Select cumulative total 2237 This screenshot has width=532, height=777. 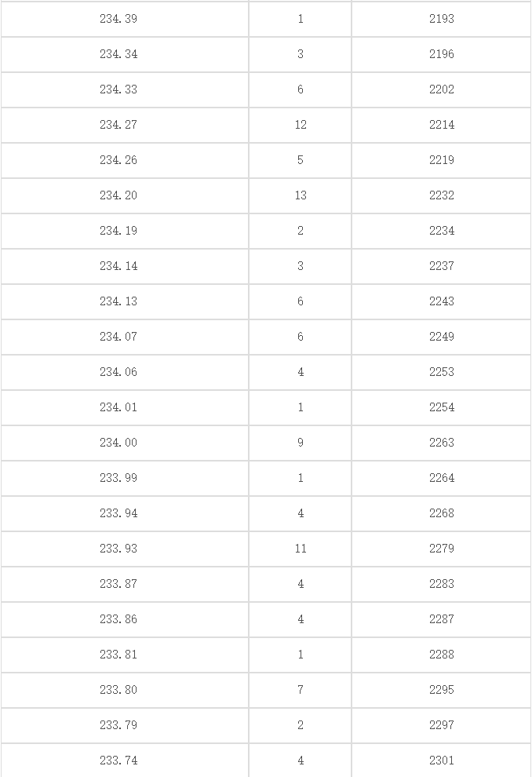pos(441,266)
